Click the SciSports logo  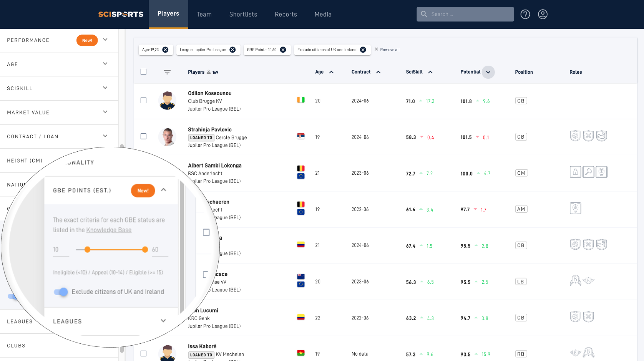tap(121, 14)
